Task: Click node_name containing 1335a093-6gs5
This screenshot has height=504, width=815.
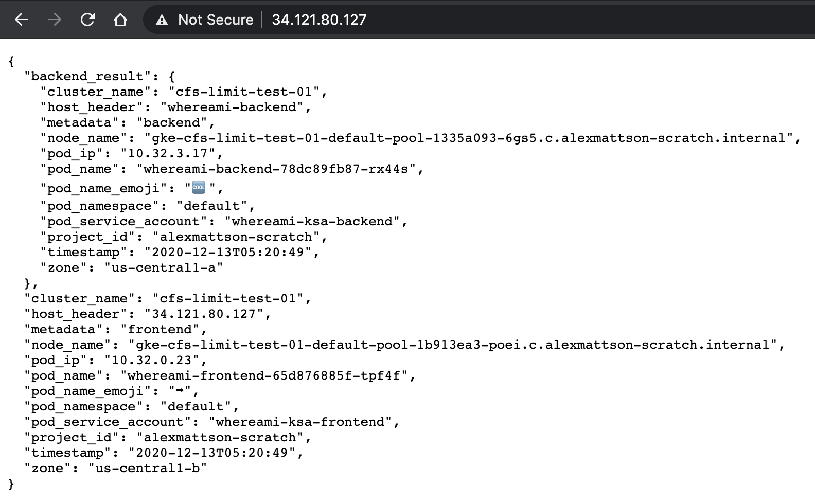Action: coord(469,138)
